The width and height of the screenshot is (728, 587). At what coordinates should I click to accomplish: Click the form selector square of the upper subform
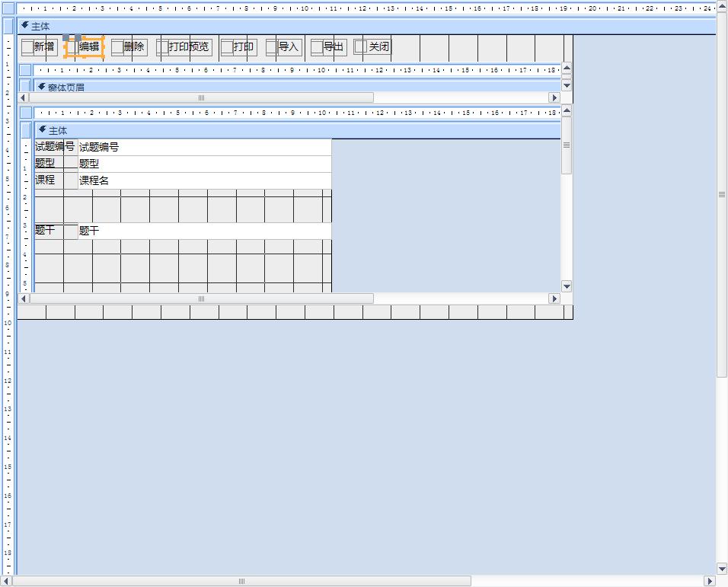[25, 70]
